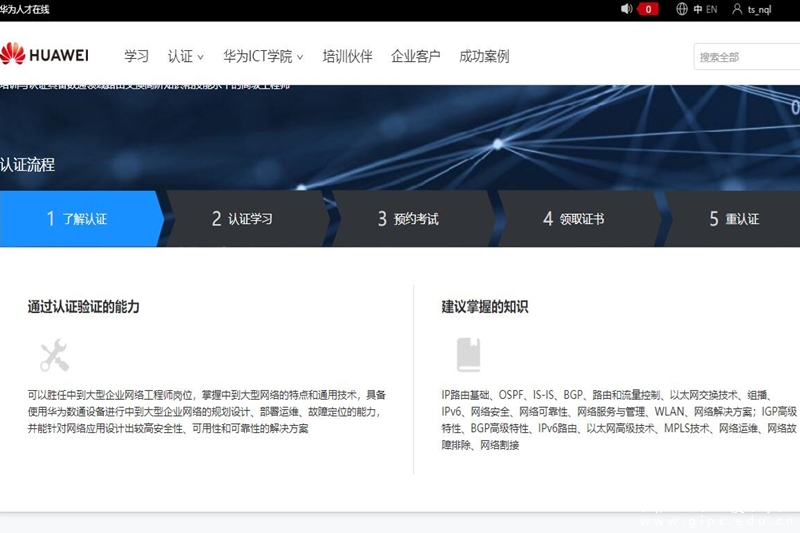The image size is (800, 533).
Task: Open the red notification count badge
Action: pyautogui.click(x=648, y=9)
